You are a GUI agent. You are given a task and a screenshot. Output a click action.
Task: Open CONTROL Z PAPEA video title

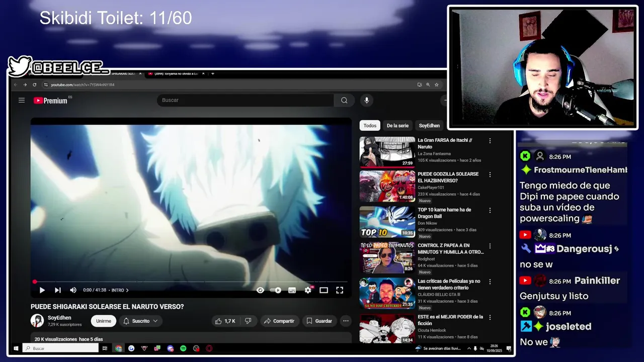[450, 249]
